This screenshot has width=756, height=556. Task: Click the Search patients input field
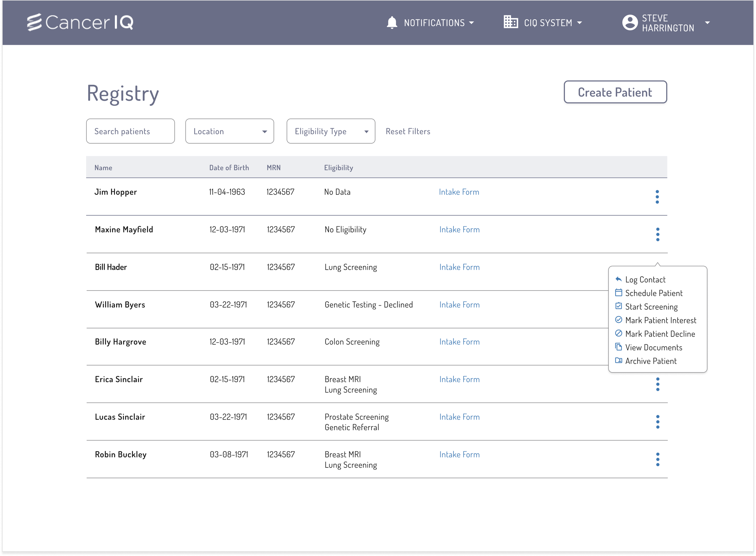click(130, 131)
